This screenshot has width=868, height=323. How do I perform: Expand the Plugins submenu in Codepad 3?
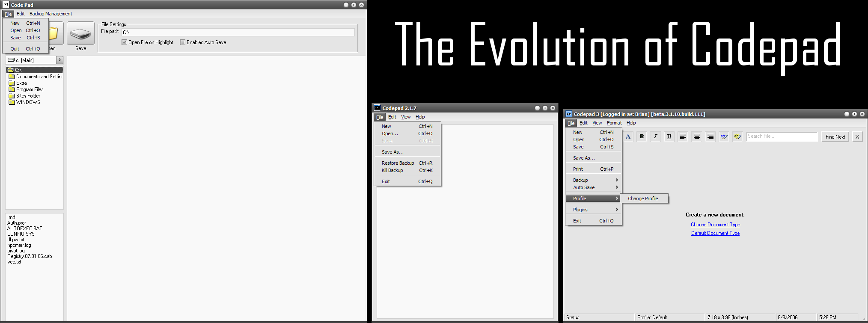pos(594,210)
